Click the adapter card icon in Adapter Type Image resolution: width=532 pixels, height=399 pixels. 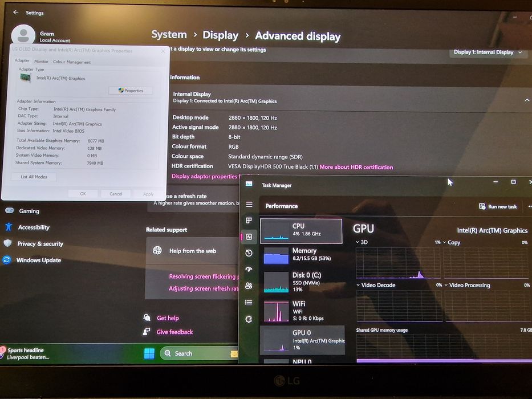(25, 78)
